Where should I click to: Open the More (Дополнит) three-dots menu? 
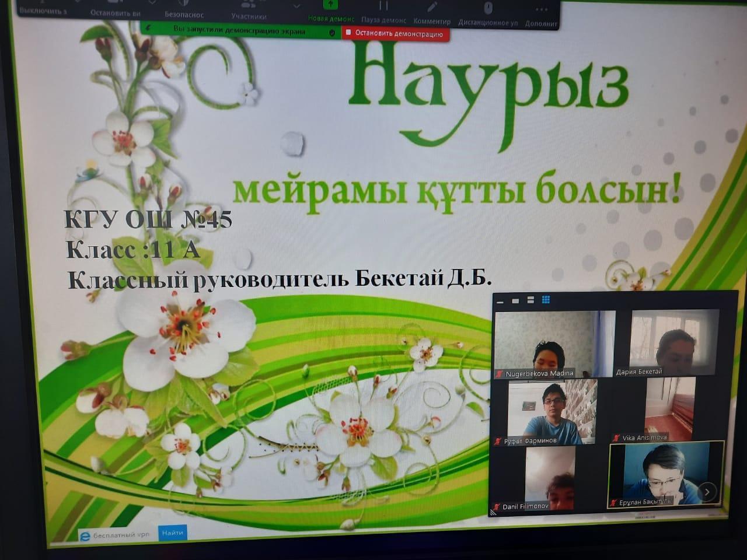(541, 10)
